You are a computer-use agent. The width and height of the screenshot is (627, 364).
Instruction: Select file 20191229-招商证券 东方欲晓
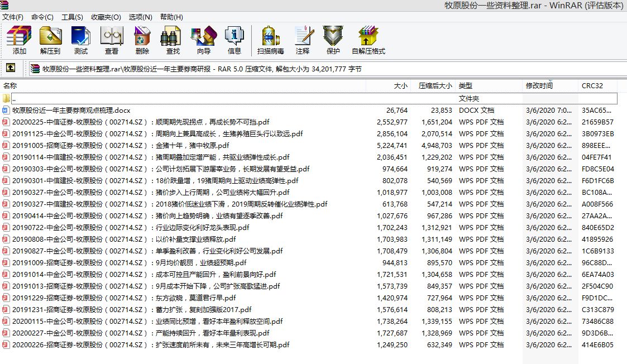pos(124,298)
